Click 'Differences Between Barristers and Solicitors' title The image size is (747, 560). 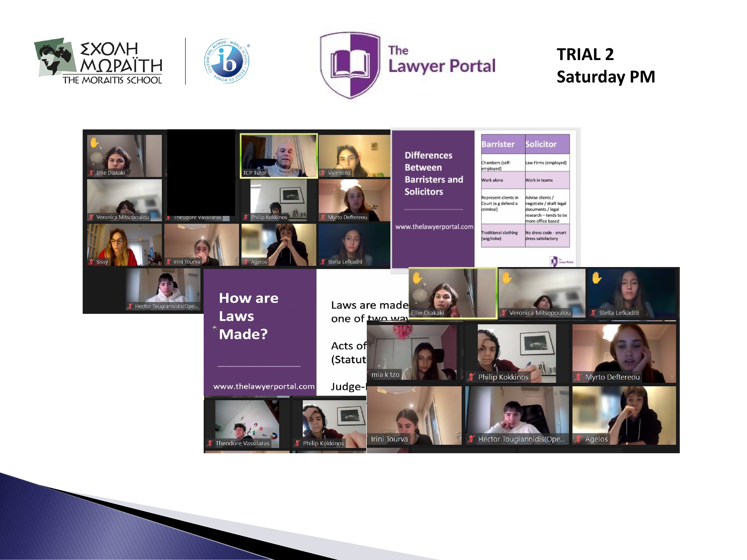(x=434, y=173)
